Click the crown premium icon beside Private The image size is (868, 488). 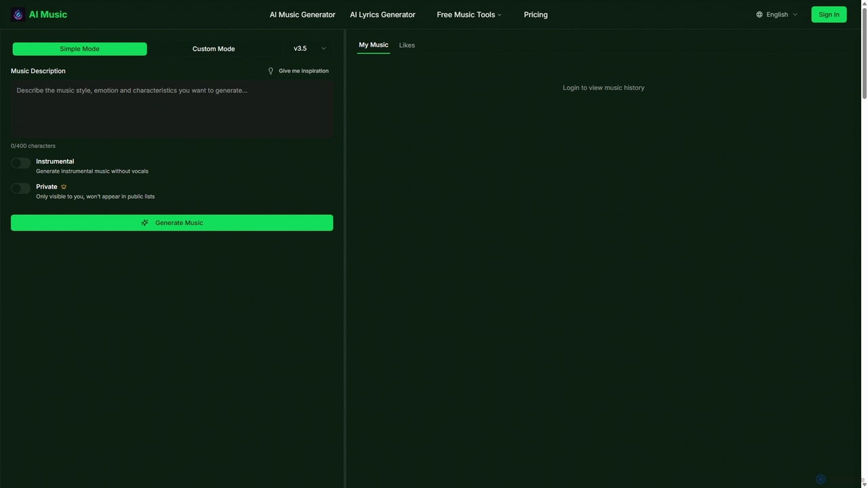64,186
